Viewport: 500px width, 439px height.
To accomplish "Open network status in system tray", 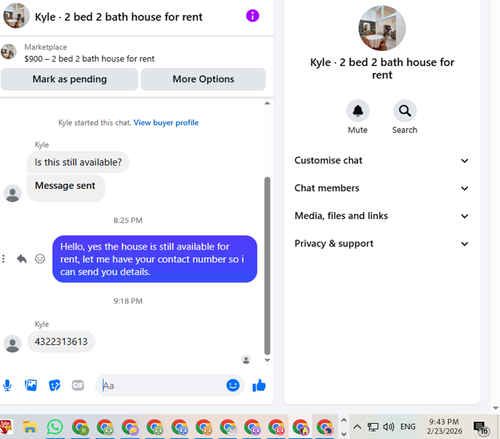I will click(x=373, y=427).
